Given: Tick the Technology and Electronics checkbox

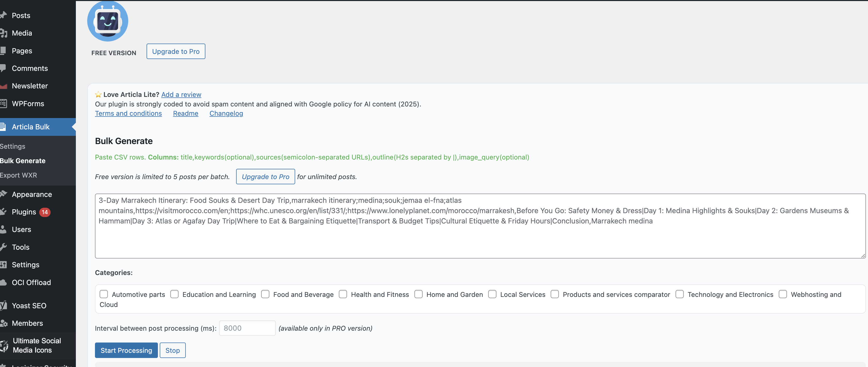Looking at the screenshot, I should (x=679, y=294).
